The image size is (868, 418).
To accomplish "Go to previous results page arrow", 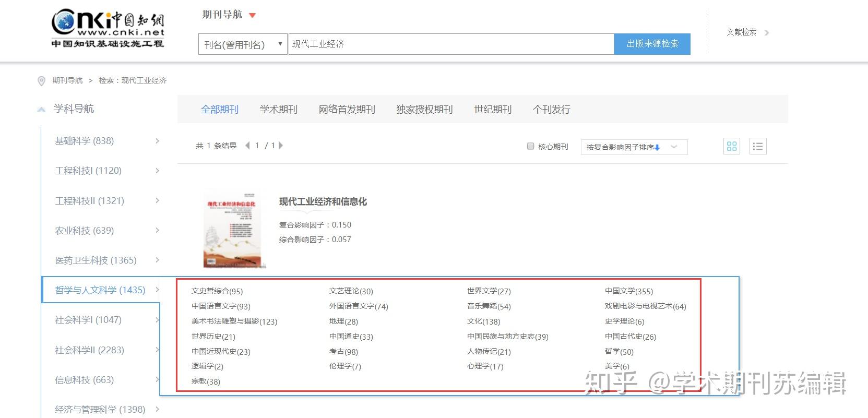I will pyautogui.click(x=247, y=146).
